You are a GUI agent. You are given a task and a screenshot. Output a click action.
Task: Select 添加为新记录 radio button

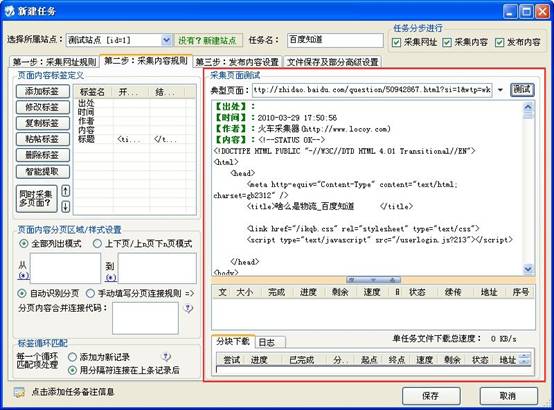(72, 357)
